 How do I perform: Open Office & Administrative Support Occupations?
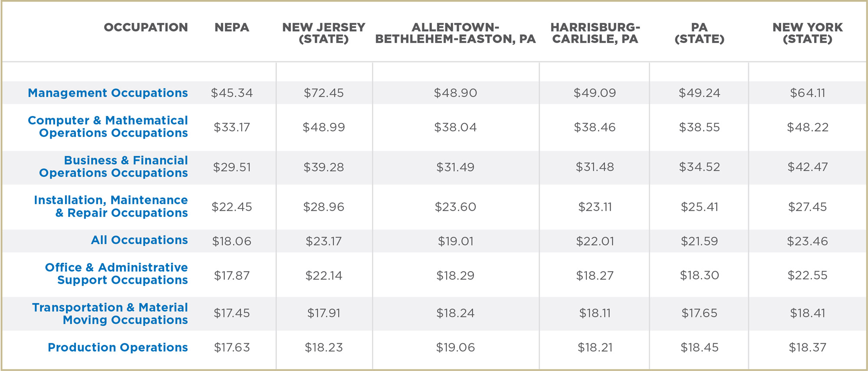pyautogui.click(x=116, y=274)
